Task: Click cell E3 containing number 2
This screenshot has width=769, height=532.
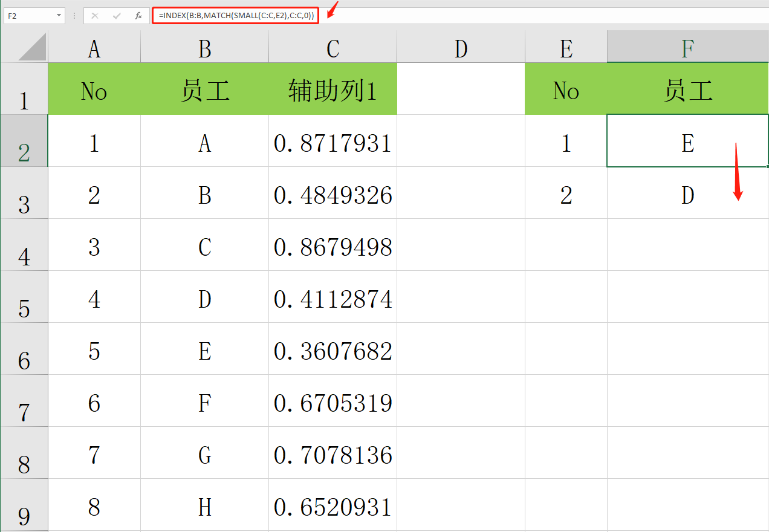Action: click(566, 193)
